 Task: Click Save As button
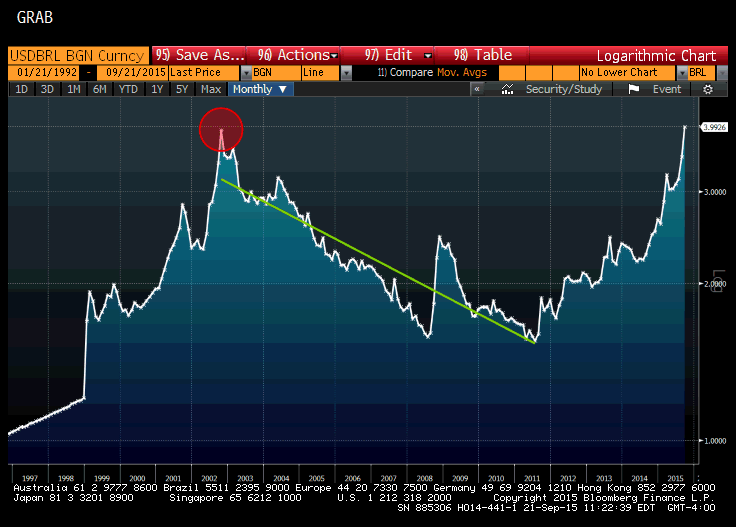[199, 55]
